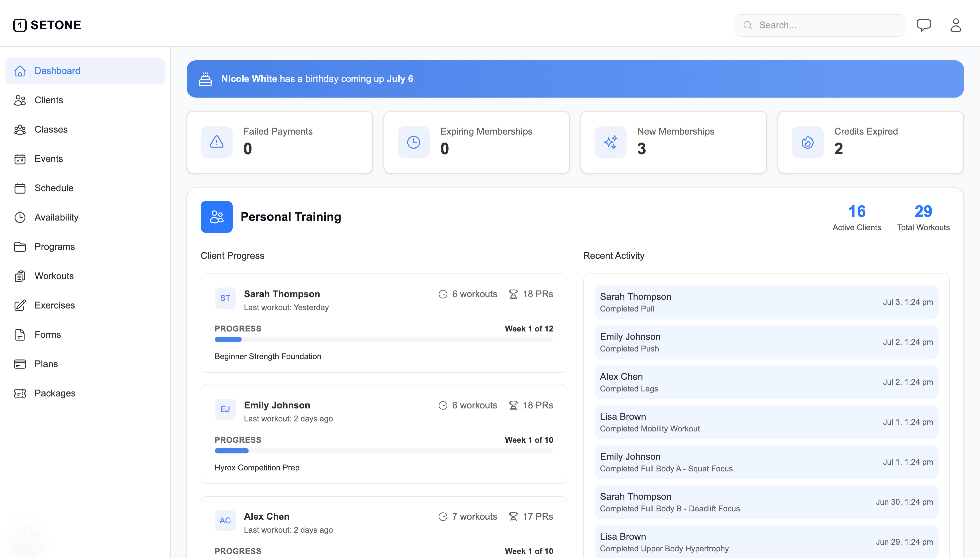Open the New Memberships card
This screenshot has height=558, width=980.
coord(674,142)
